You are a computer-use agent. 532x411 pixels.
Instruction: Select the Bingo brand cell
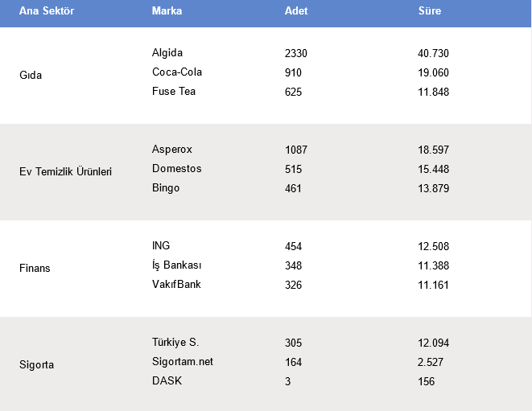coord(166,188)
